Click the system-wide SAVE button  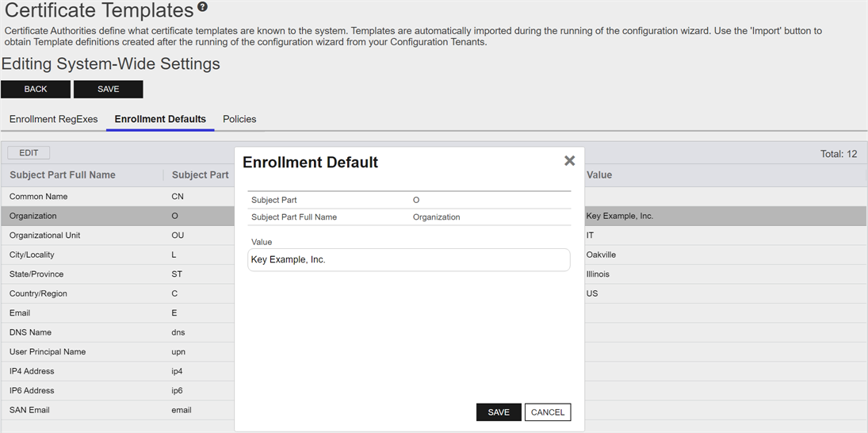tap(108, 90)
